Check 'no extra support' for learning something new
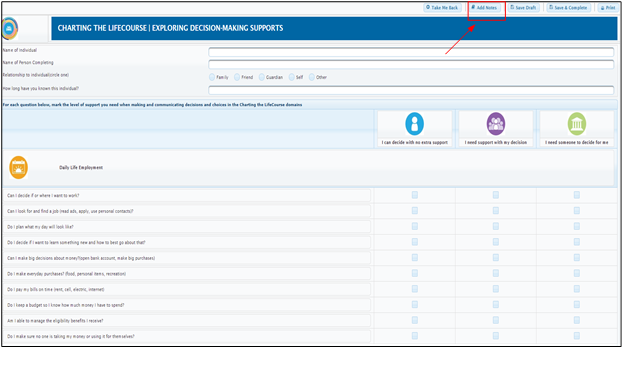The height and width of the screenshot is (366, 624). (415, 242)
